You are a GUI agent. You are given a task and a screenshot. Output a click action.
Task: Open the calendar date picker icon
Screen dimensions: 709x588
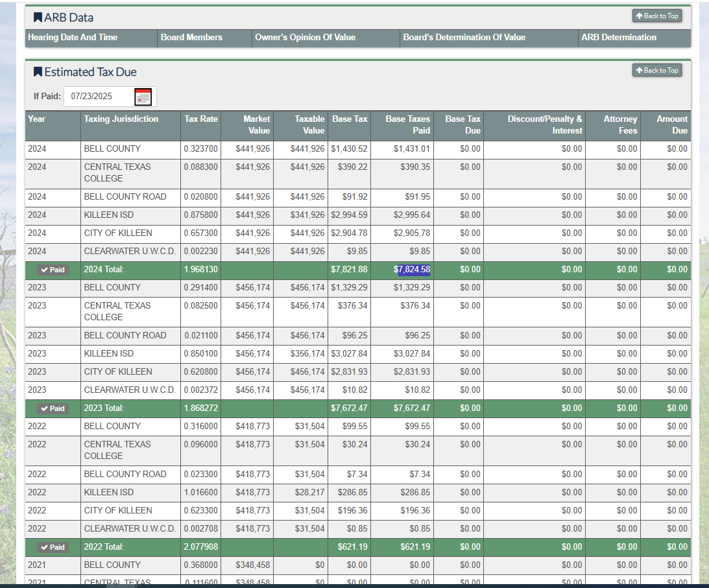click(143, 97)
